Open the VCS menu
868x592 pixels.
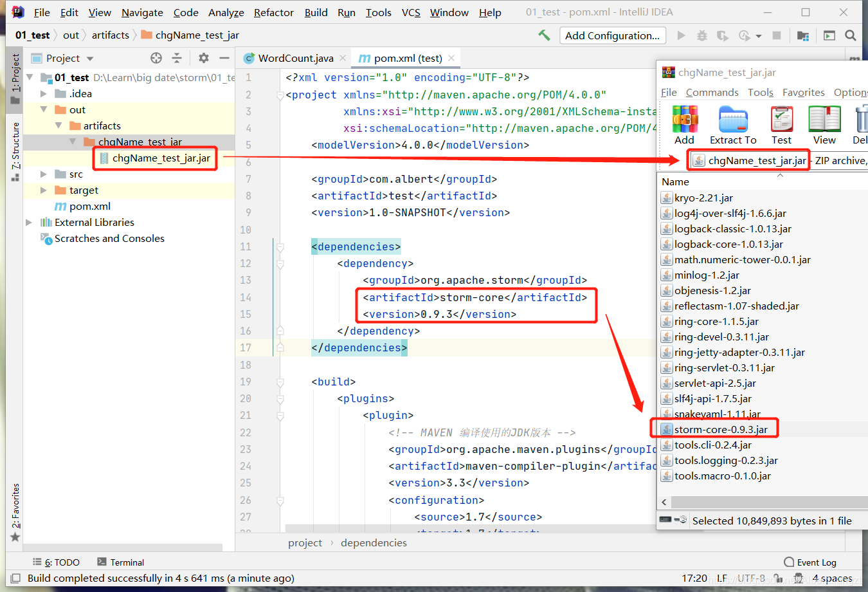tap(411, 12)
